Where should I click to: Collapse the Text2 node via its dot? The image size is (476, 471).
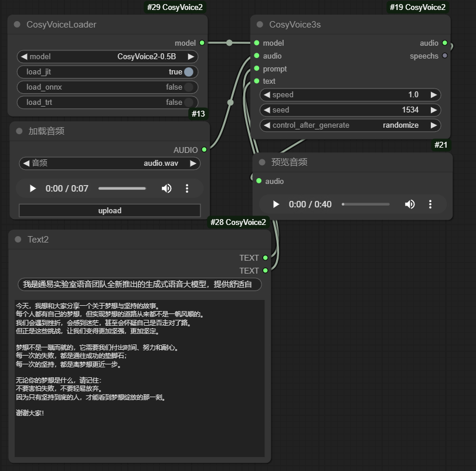(x=18, y=239)
